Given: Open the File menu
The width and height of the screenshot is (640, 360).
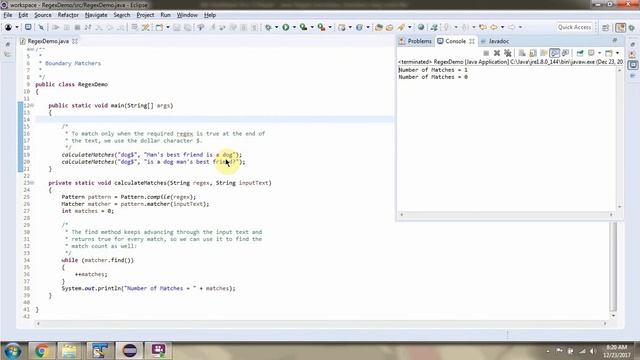Looking at the screenshot, I should (x=8, y=15).
